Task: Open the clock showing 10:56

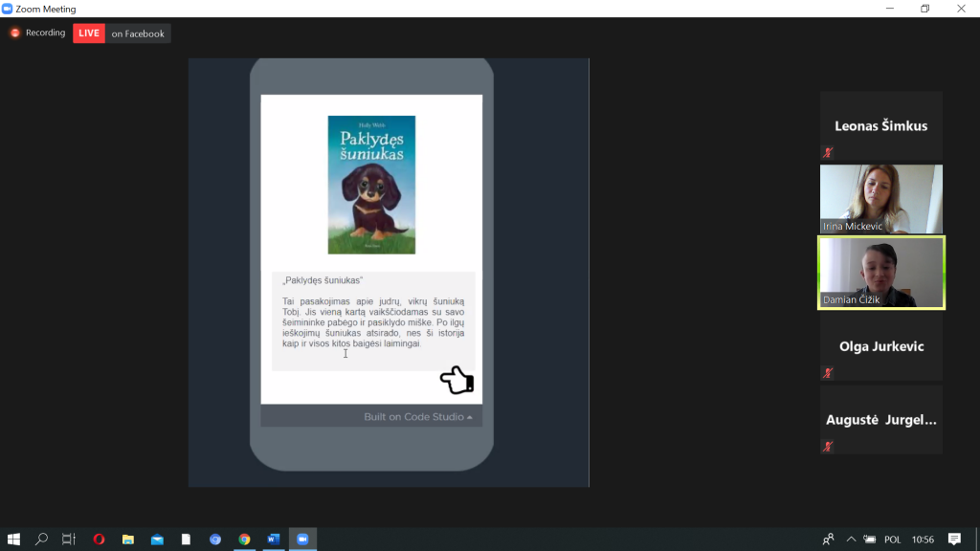Action: point(923,540)
